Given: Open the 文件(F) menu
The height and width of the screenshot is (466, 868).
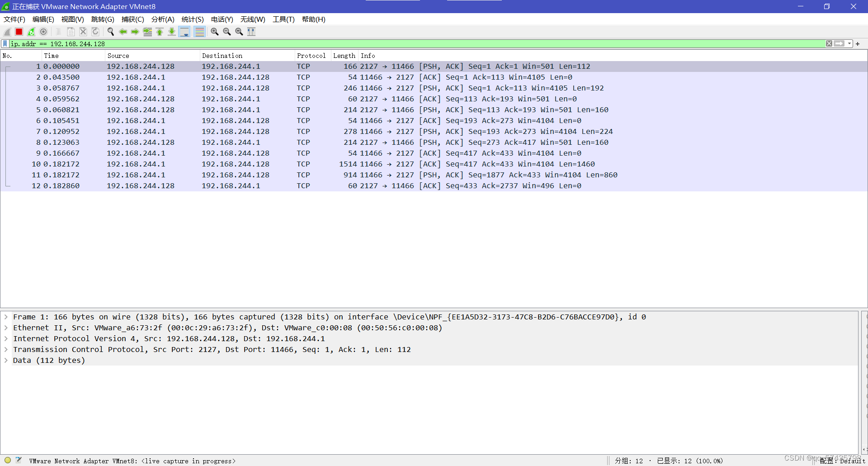Looking at the screenshot, I should 14,19.
